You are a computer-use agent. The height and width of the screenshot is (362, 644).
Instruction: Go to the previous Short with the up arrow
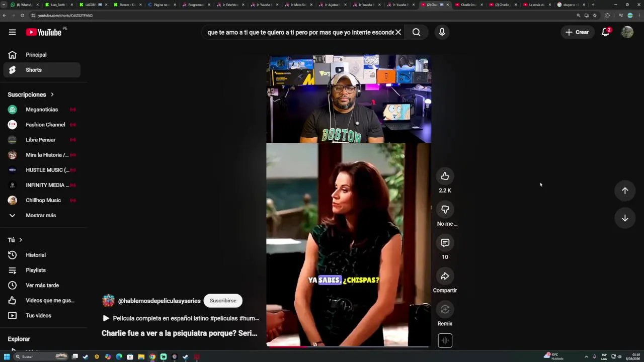(625, 191)
